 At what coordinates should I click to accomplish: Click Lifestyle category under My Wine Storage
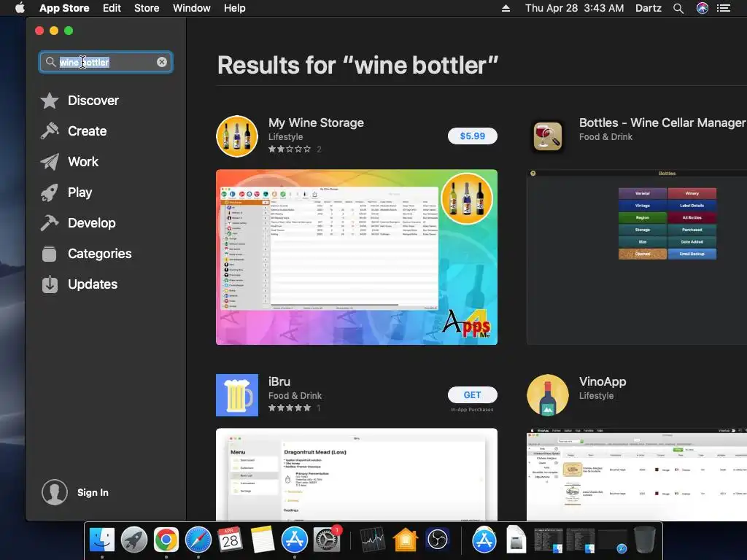point(285,136)
